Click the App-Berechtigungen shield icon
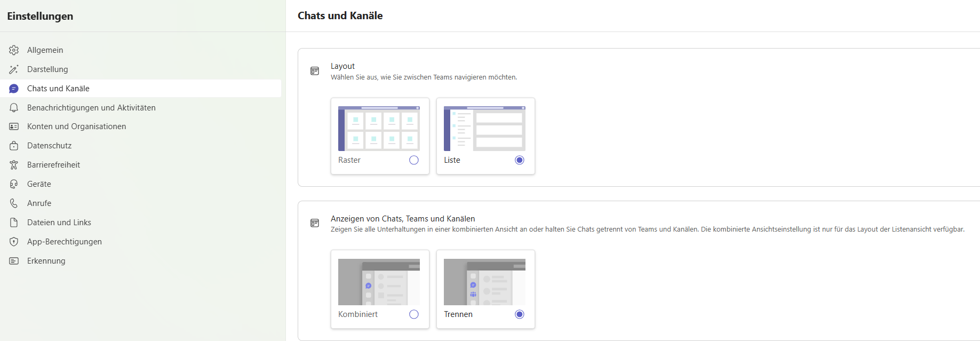980x341 pixels. pos(14,242)
